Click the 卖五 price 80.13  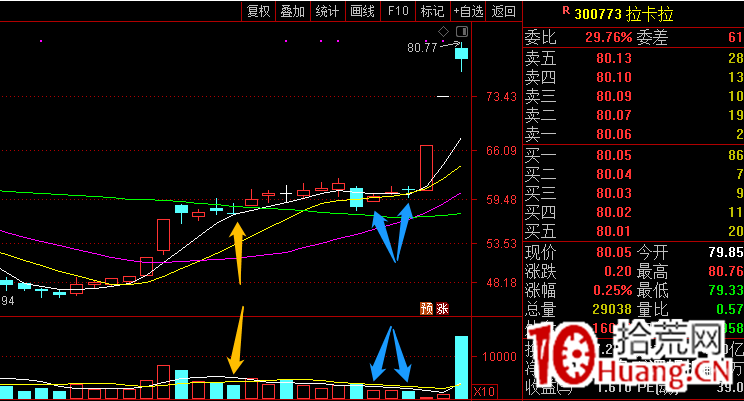[614, 58]
